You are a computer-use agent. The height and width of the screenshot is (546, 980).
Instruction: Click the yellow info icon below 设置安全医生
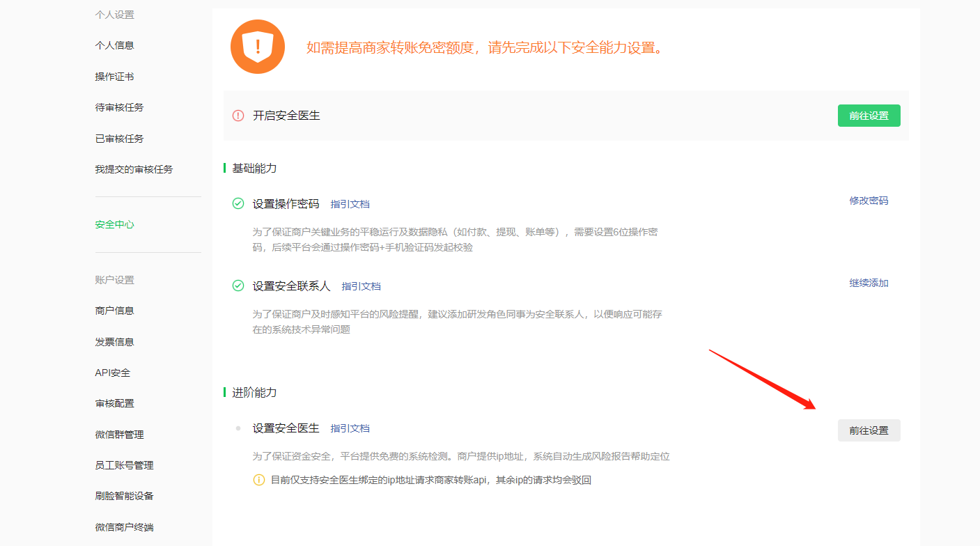259,480
